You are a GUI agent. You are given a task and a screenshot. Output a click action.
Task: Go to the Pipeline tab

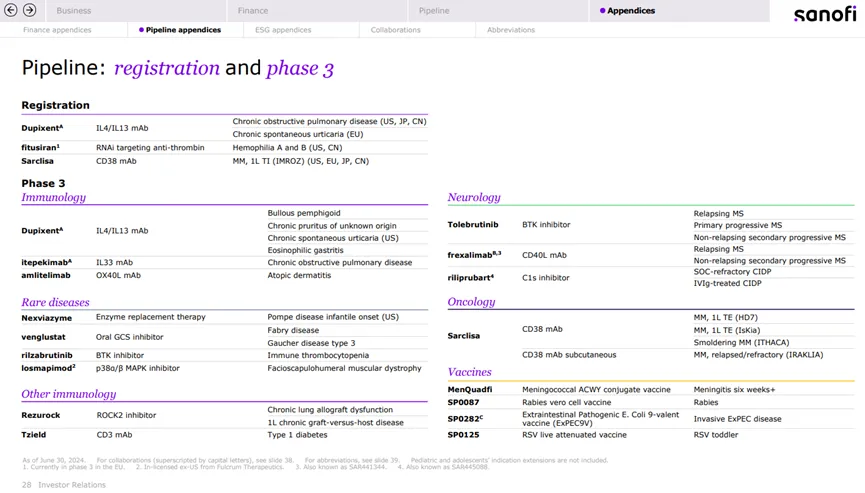coord(434,11)
